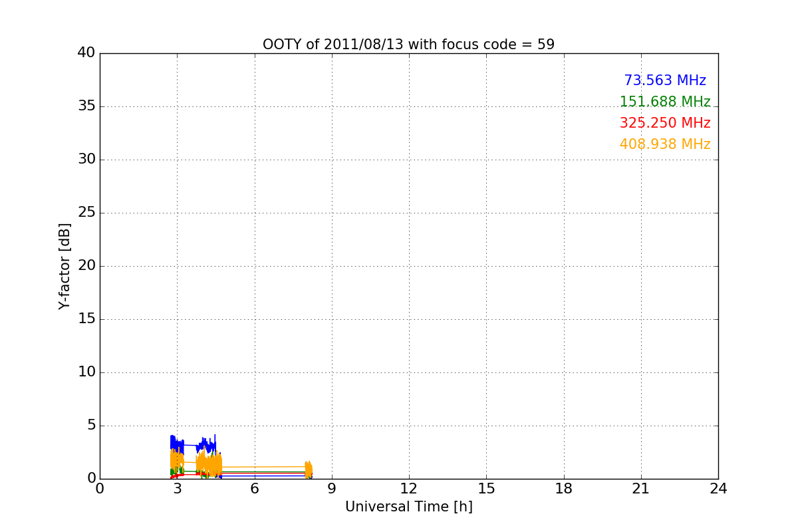The image size is (798, 532).
Task: Click the y-axis tick label 25
Action: [86, 213]
